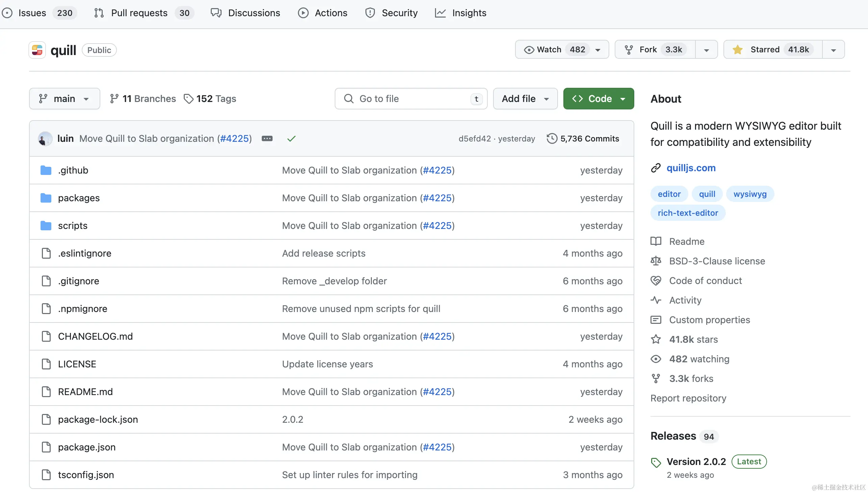This screenshot has height=493, width=868.
Task: Open the star lists dropdown arrow
Action: point(834,50)
